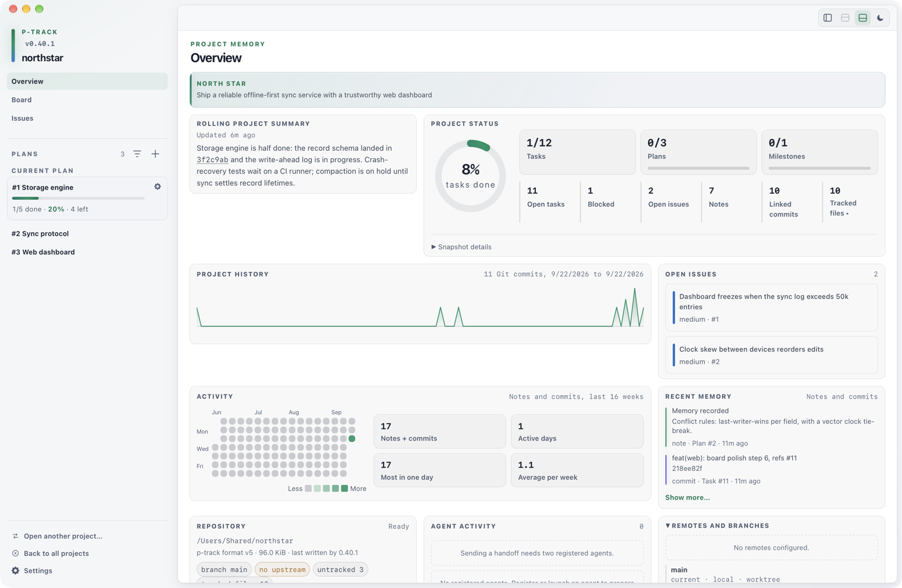
Task: Click Show more in Recent Memory
Action: coord(688,497)
